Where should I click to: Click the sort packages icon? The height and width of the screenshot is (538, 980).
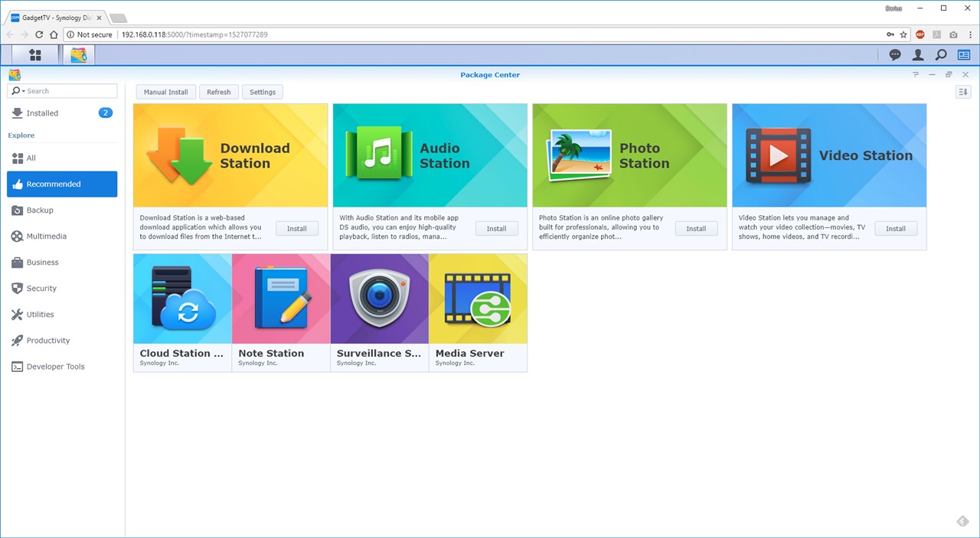[x=963, y=92]
